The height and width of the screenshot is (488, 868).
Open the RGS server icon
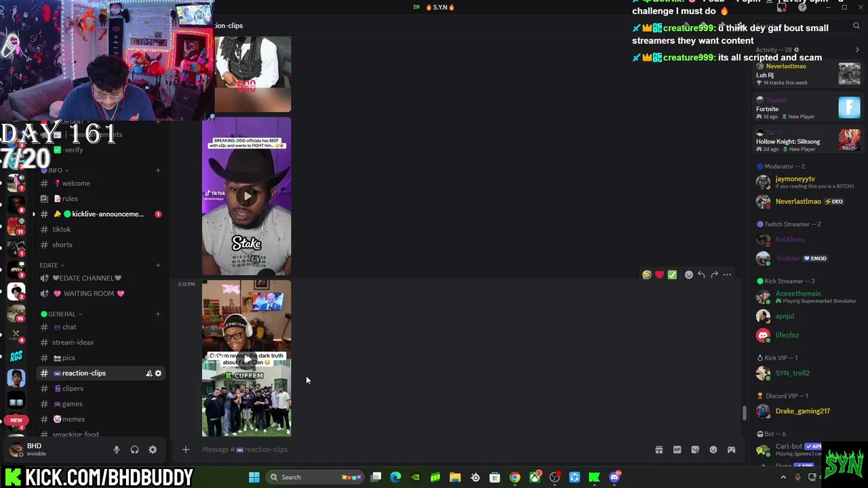coord(16,356)
